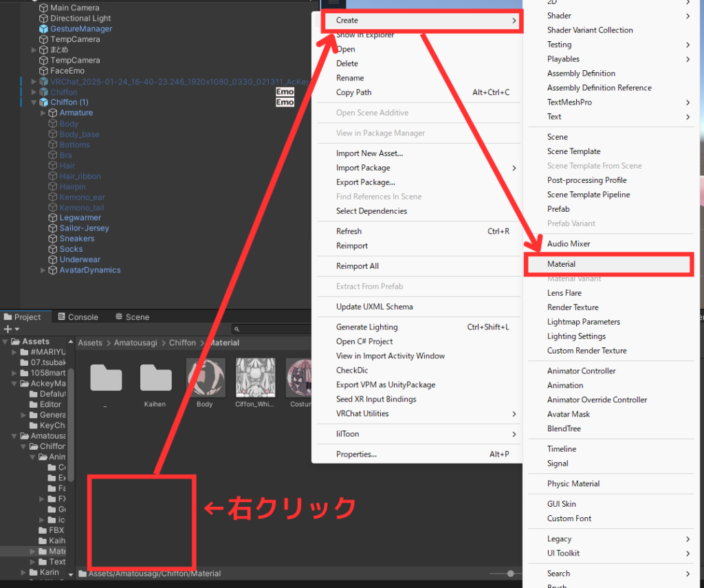
Task: Click the plus add-asset button in Project
Action: click(x=8, y=329)
